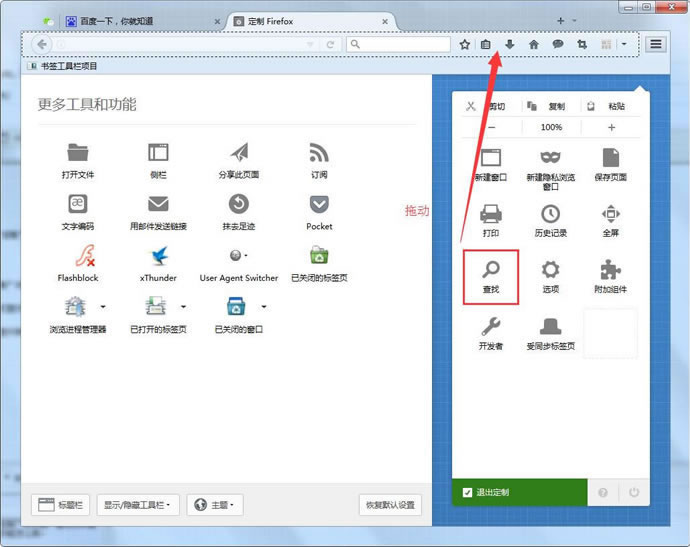The image size is (690, 547).
Task: Click the 查找 magnifier icon
Action: tap(490, 270)
